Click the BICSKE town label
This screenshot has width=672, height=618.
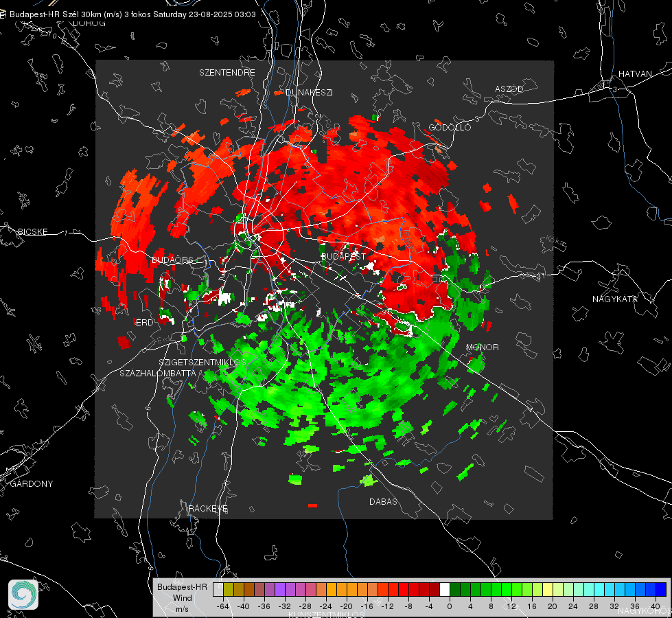point(32,231)
